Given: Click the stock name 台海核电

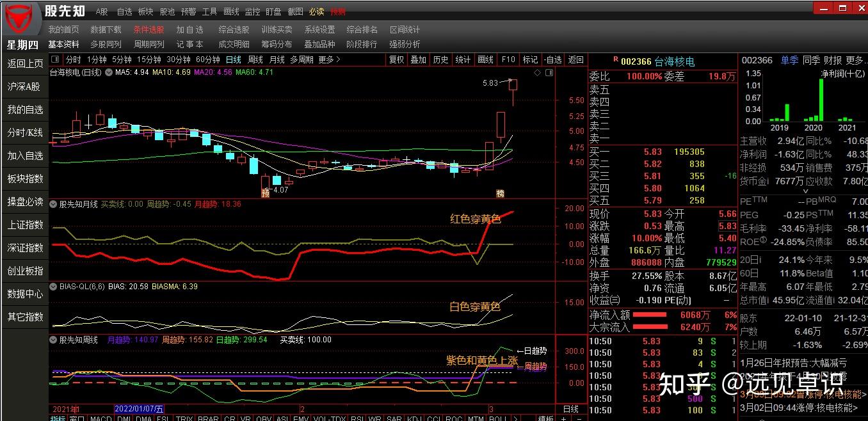Looking at the screenshot, I should tap(675, 61).
